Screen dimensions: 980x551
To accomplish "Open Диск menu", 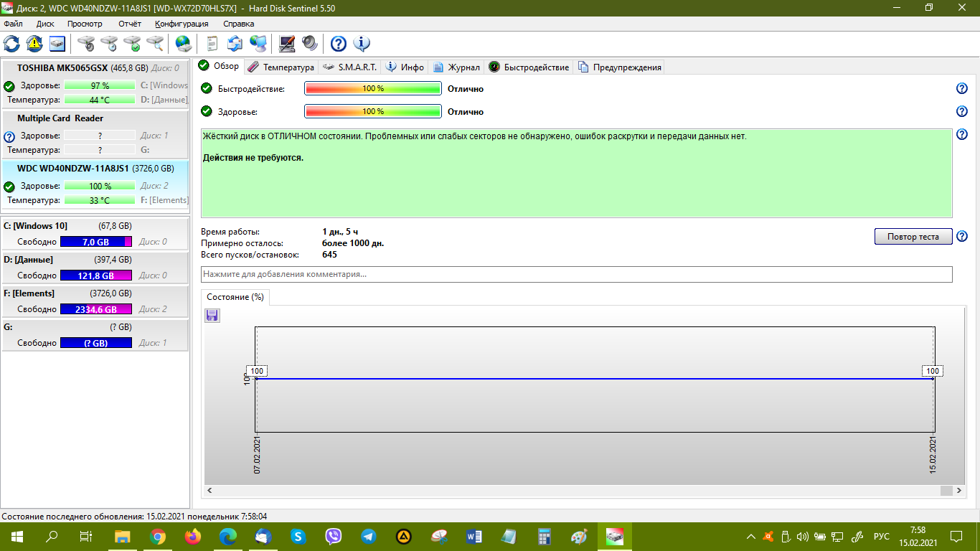I will tap(45, 24).
